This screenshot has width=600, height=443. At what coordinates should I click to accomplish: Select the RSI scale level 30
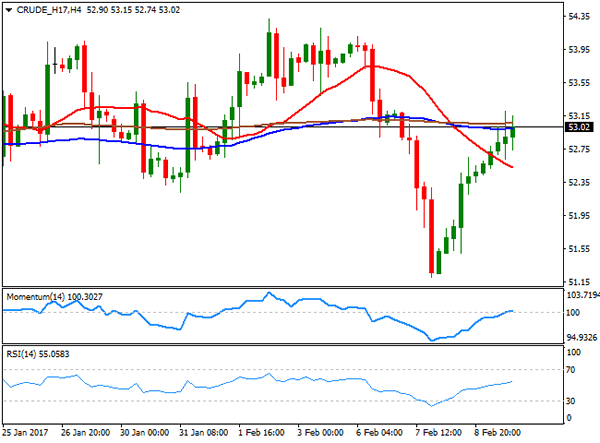[571, 401]
